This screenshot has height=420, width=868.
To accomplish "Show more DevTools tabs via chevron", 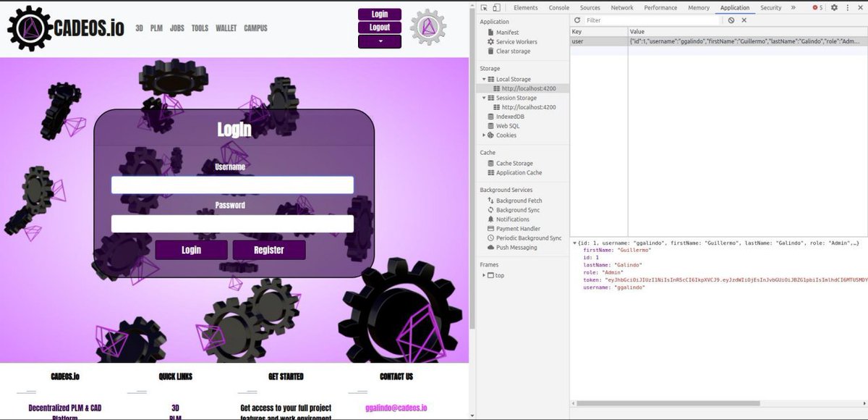I will 793,7.
